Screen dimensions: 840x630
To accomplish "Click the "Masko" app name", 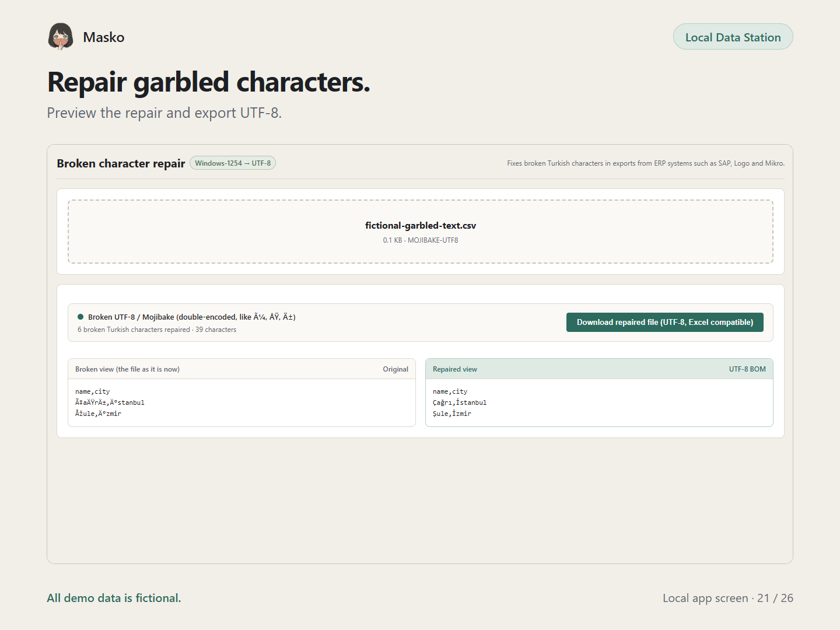I will click(x=104, y=37).
